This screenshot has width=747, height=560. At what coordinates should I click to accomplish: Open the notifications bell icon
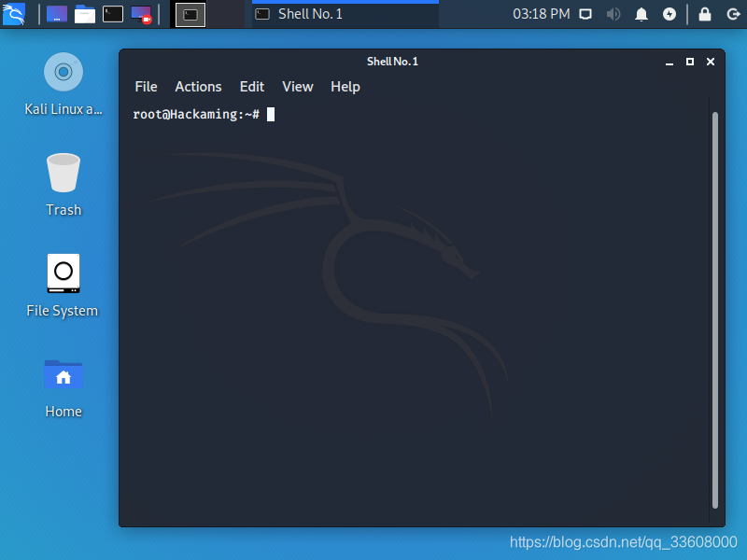point(641,14)
